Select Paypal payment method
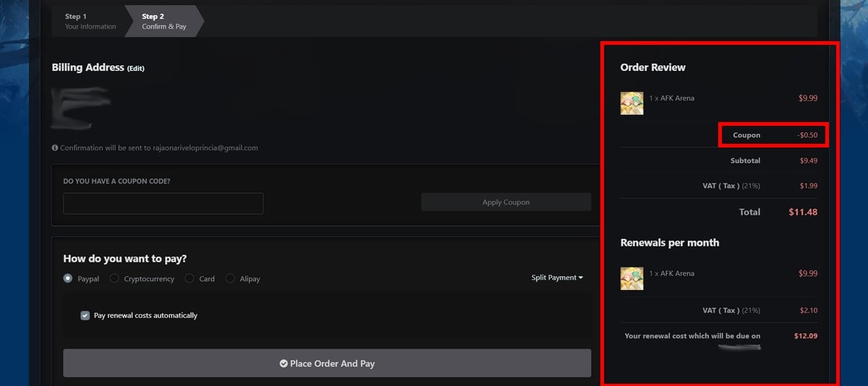 pos(68,278)
